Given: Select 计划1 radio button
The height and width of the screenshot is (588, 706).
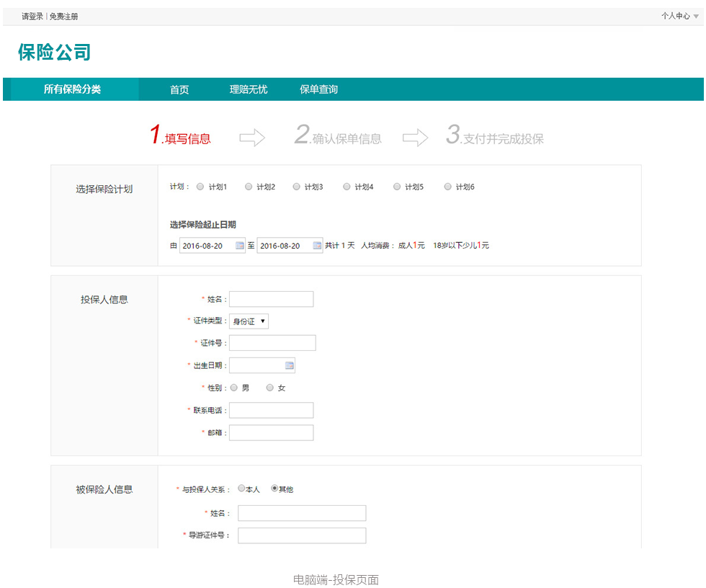Looking at the screenshot, I should tap(200, 187).
